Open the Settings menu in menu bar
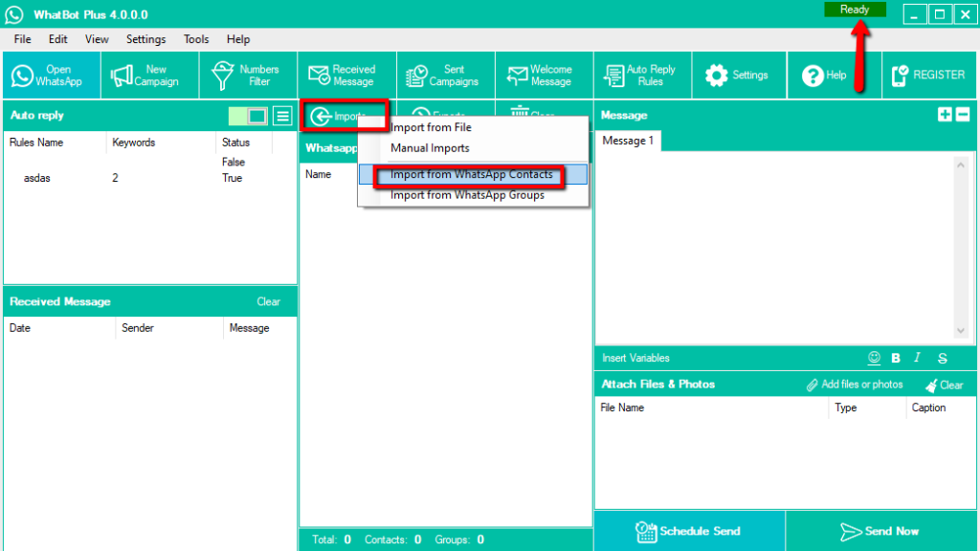This screenshot has height=551, width=980. click(x=145, y=39)
